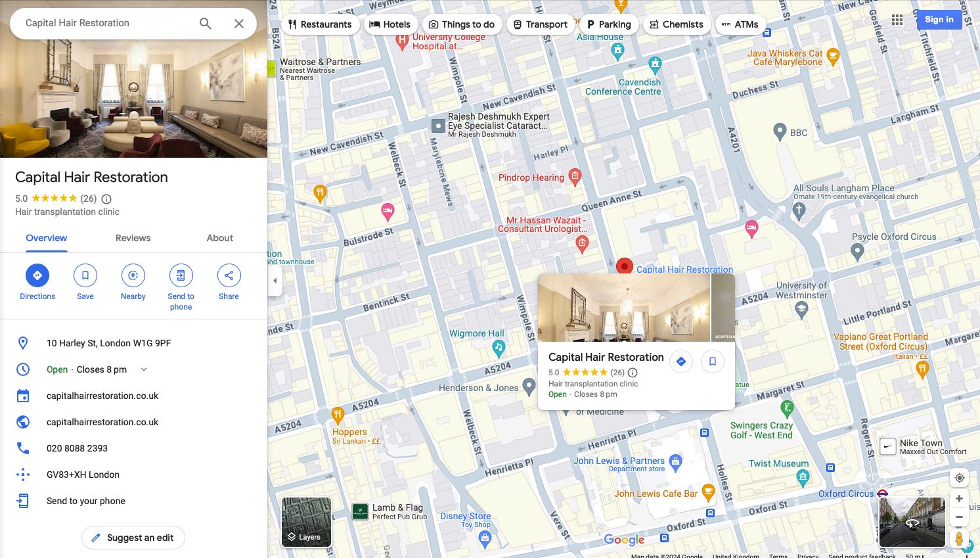Viewport: 980px width, 558px height.
Task: Click the All Souls Langham Place marker
Action: [799, 210]
